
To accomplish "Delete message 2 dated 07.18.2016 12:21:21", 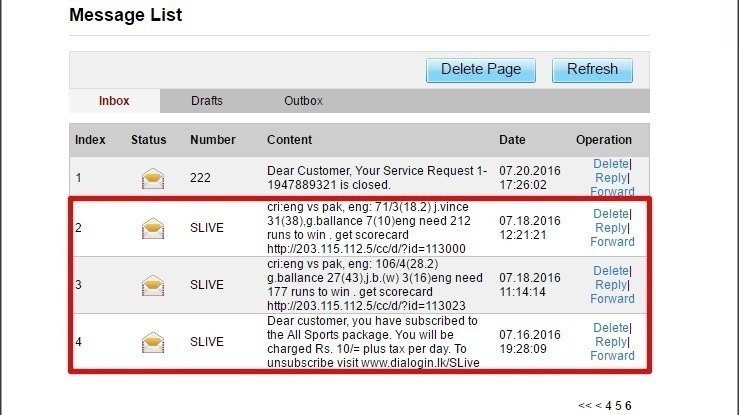I will point(610,214).
